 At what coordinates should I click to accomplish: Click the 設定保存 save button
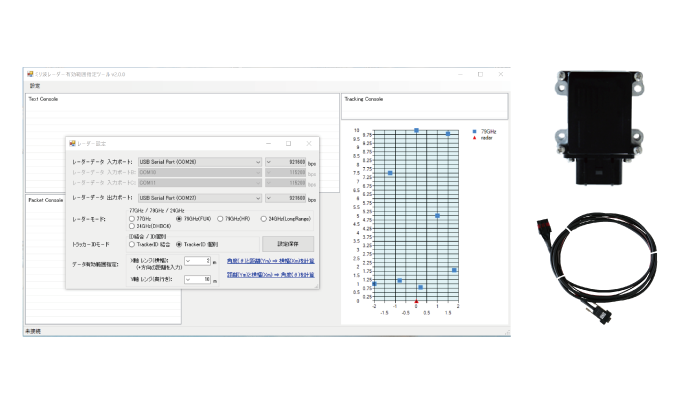coord(288,243)
